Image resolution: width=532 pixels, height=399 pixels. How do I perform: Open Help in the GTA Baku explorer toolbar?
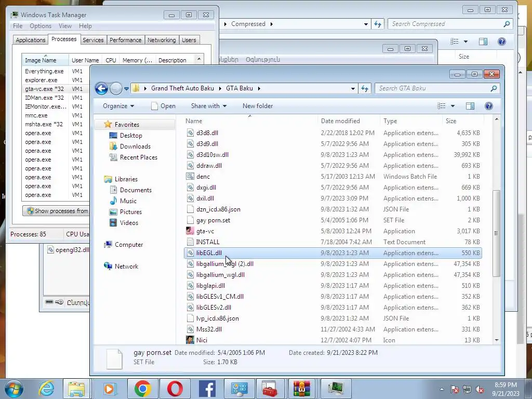(488, 106)
